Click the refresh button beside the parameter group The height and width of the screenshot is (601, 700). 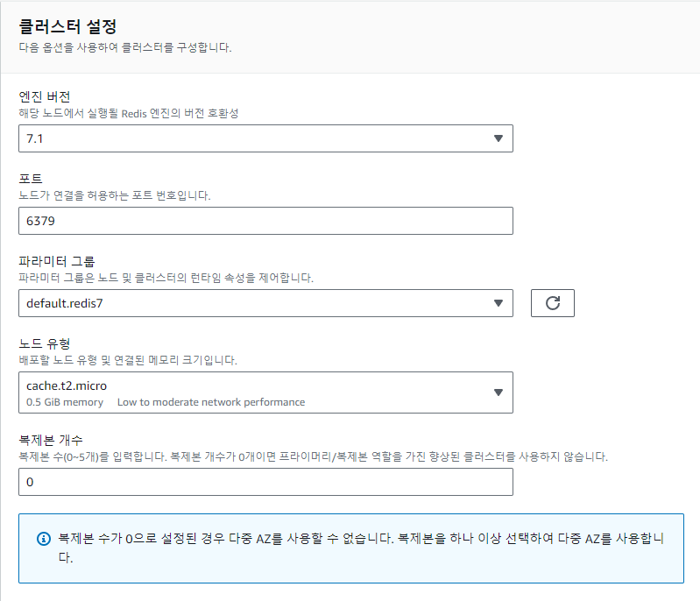click(553, 303)
